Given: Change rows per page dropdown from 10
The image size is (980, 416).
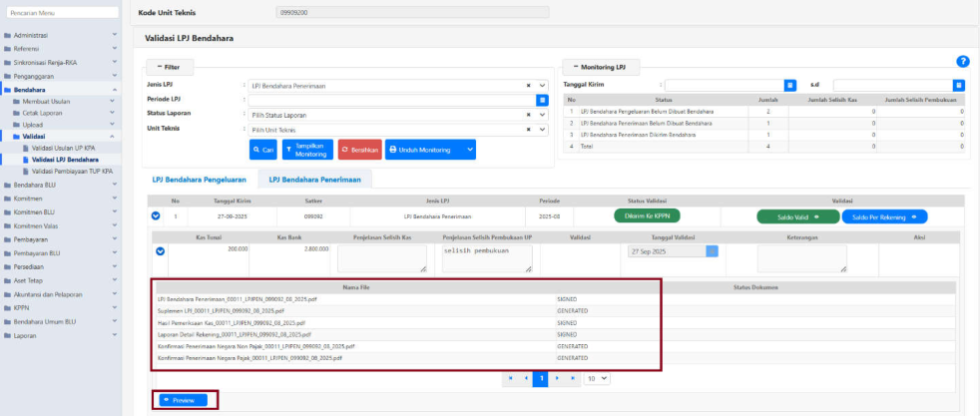Looking at the screenshot, I should [597, 379].
